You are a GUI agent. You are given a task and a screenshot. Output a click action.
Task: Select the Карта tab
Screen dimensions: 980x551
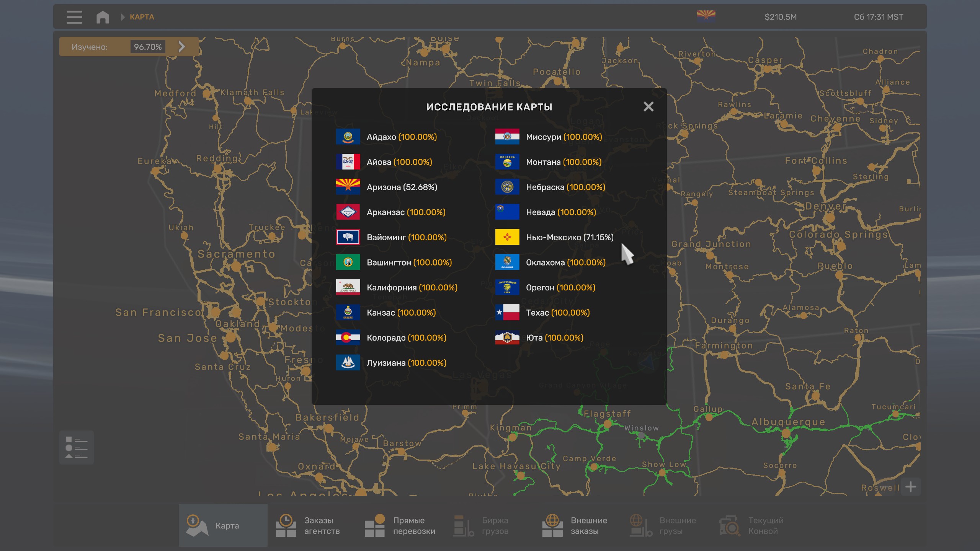[x=223, y=525]
